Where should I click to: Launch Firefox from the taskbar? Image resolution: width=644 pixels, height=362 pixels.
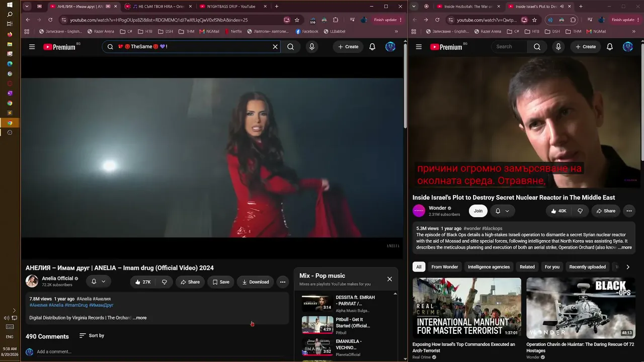click(10, 35)
